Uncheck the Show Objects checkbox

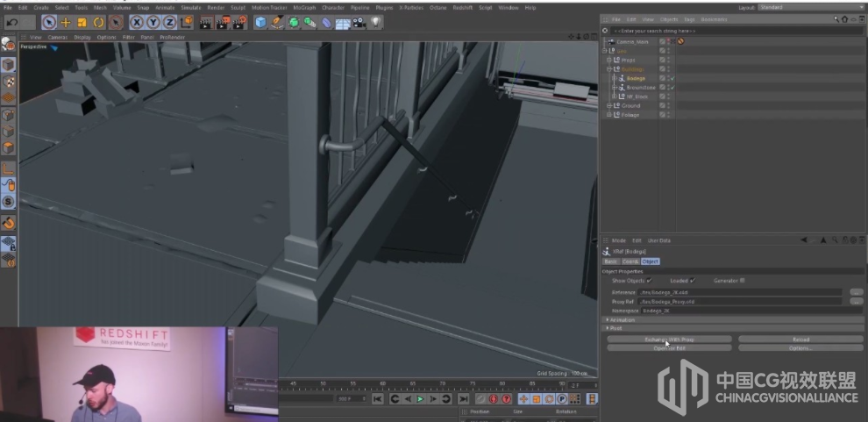point(650,281)
